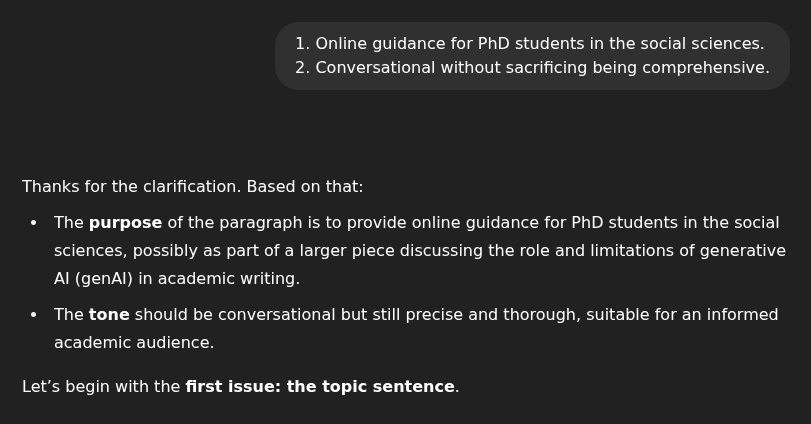Screen dimensions: 811x424
Task: Click "role and limitations" in the purpose bullet
Action: (583, 251)
